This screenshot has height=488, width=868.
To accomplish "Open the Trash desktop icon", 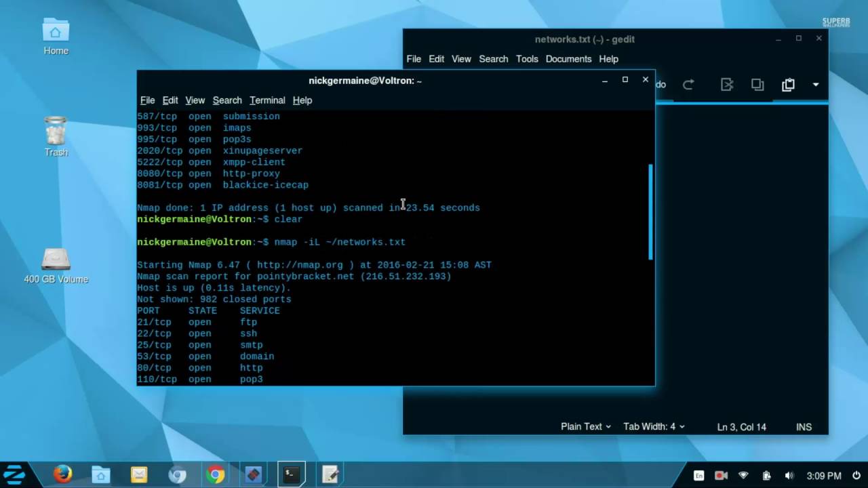I will 56,136.
